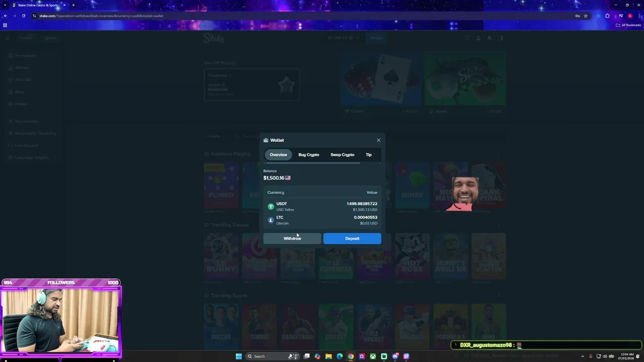The width and height of the screenshot is (644, 362).
Task: Click the LTC amount 0.00040553
Action: [x=365, y=217]
